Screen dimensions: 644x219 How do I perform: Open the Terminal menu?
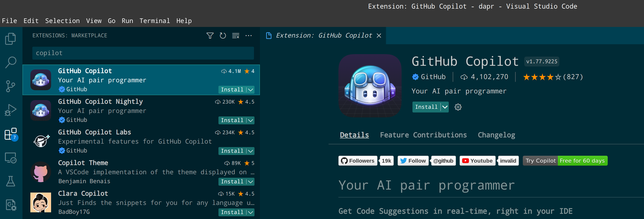(155, 21)
